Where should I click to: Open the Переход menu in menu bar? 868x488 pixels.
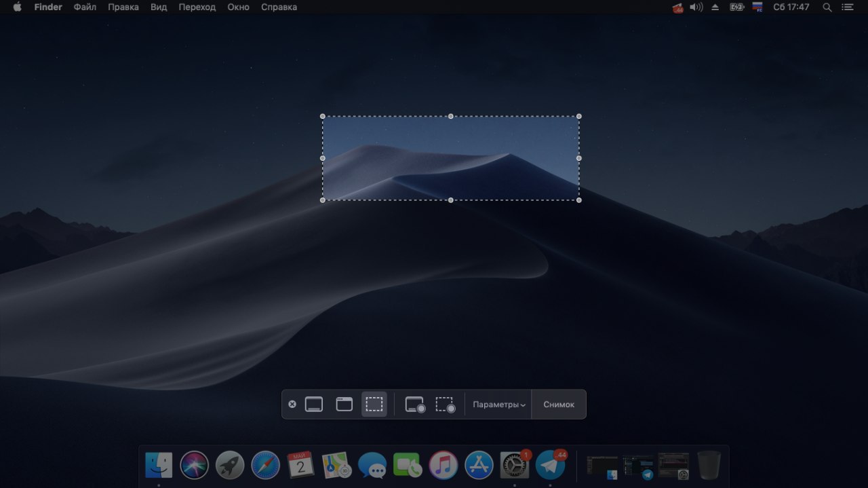tap(197, 7)
